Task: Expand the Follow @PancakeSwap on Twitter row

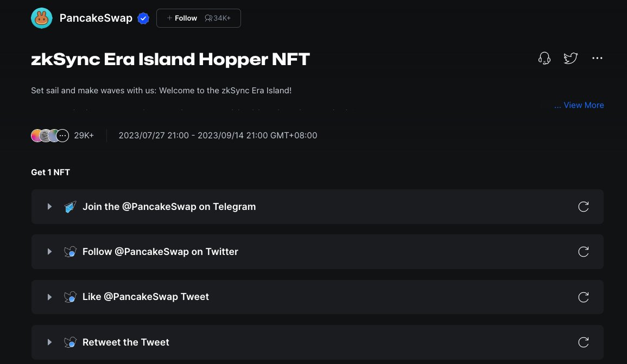Action: pyautogui.click(x=49, y=252)
